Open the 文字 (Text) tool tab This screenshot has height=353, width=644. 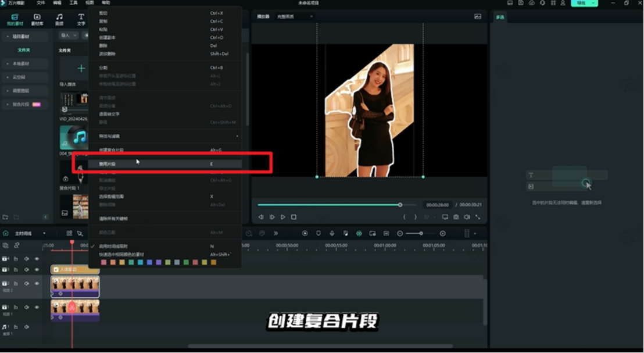pyautogui.click(x=81, y=19)
